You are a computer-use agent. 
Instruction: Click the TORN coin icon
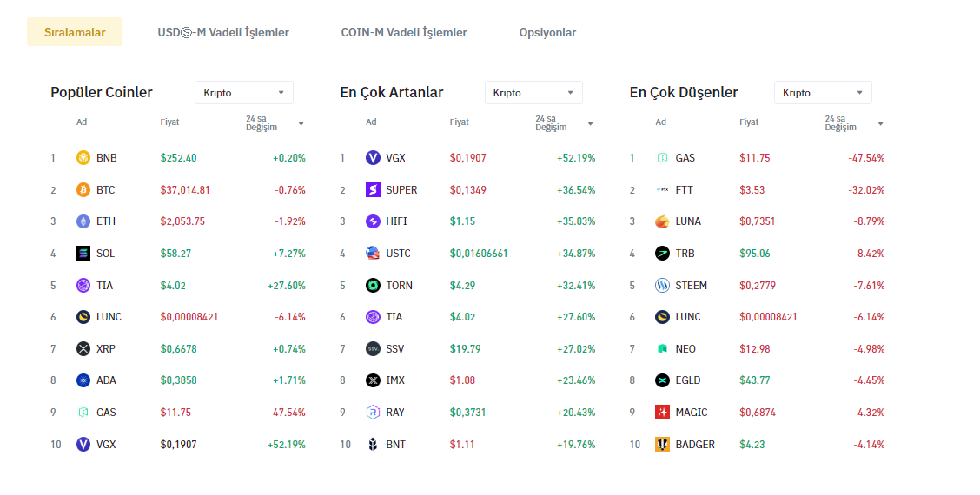[373, 286]
